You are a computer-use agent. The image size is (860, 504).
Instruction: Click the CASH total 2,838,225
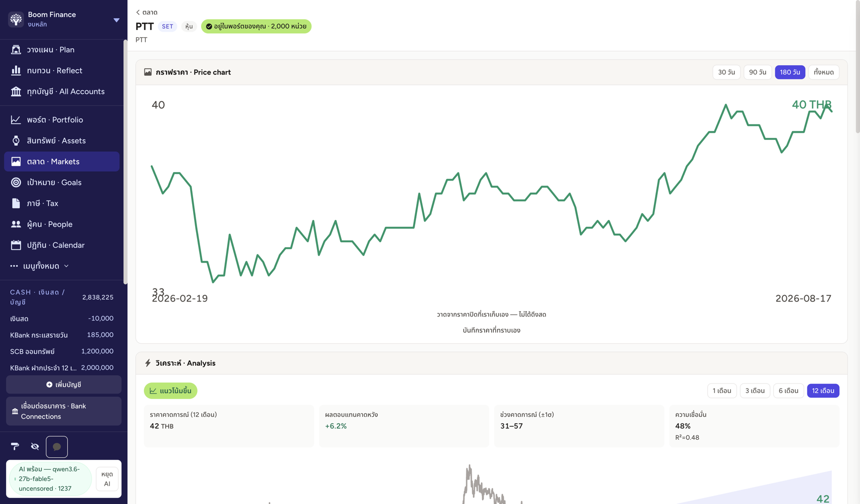pyautogui.click(x=98, y=298)
